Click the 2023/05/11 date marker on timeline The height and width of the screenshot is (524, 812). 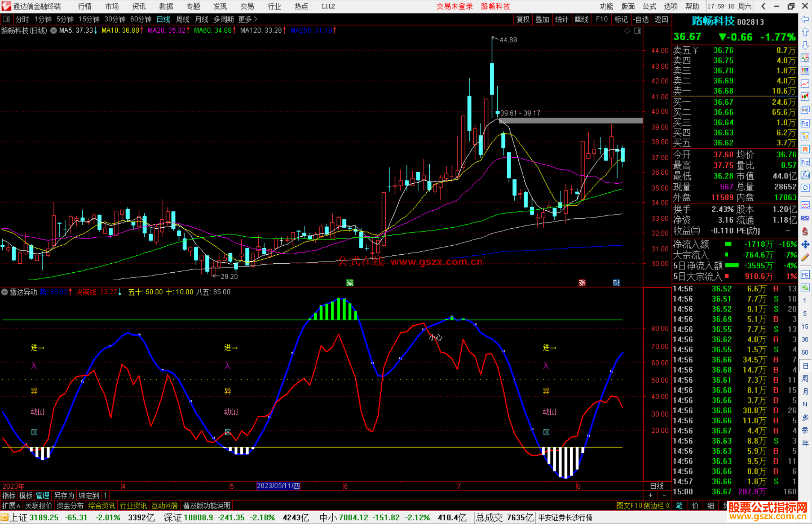point(278,486)
